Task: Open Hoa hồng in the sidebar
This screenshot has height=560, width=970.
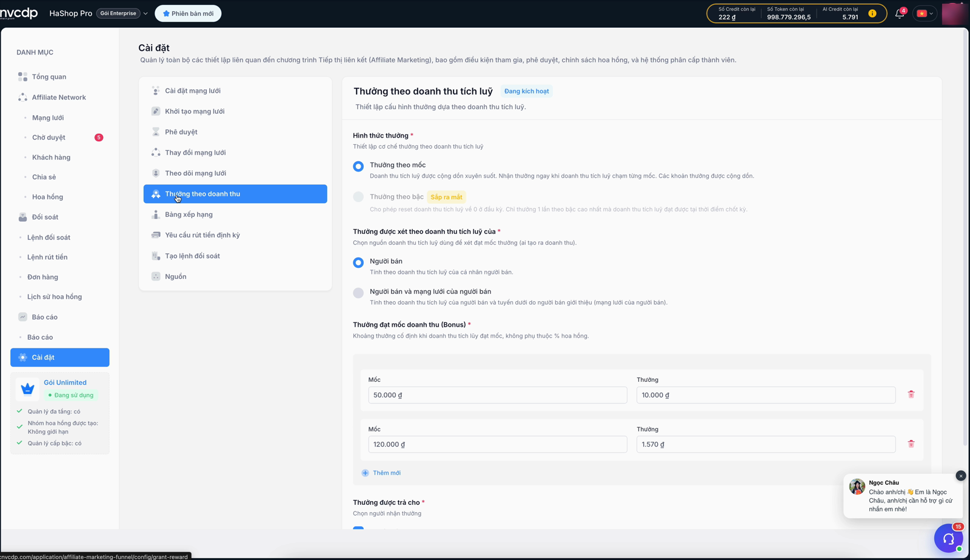Action: (x=47, y=197)
